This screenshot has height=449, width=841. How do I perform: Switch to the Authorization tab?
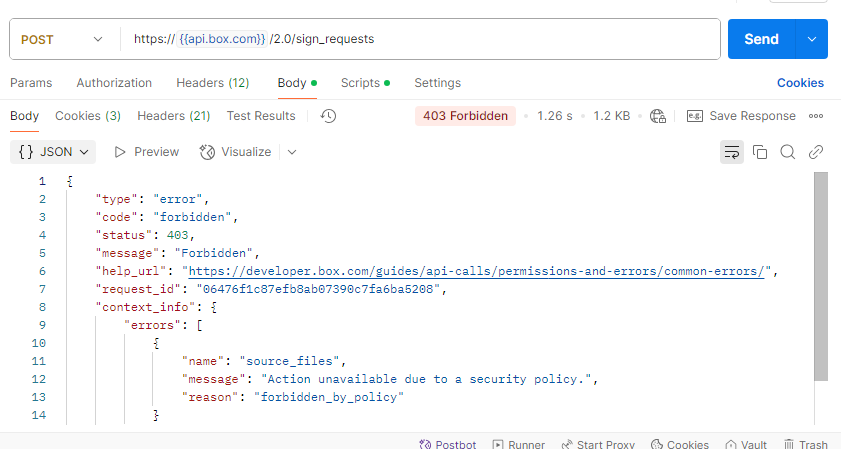point(114,83)
